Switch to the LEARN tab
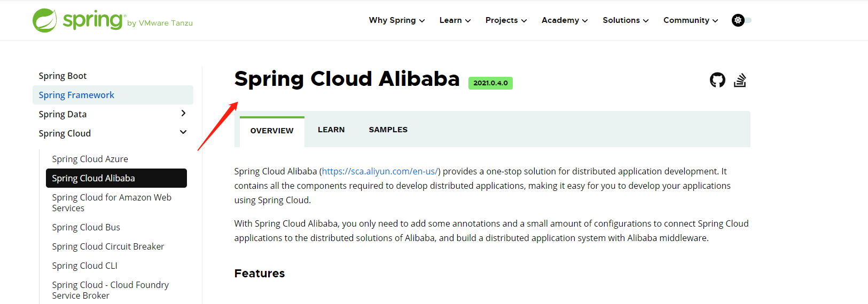 [x=331, y=130]
